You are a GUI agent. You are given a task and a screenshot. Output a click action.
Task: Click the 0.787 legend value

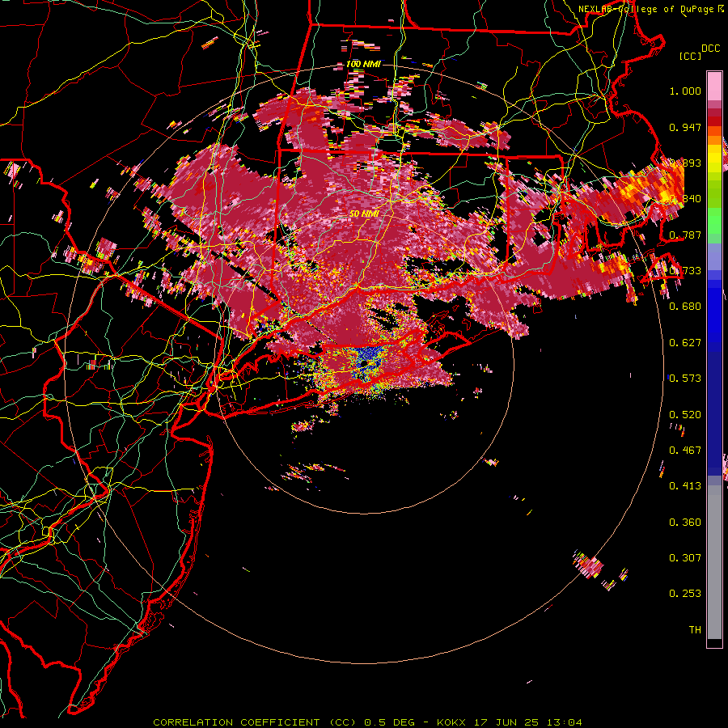(x=685, y=235)
